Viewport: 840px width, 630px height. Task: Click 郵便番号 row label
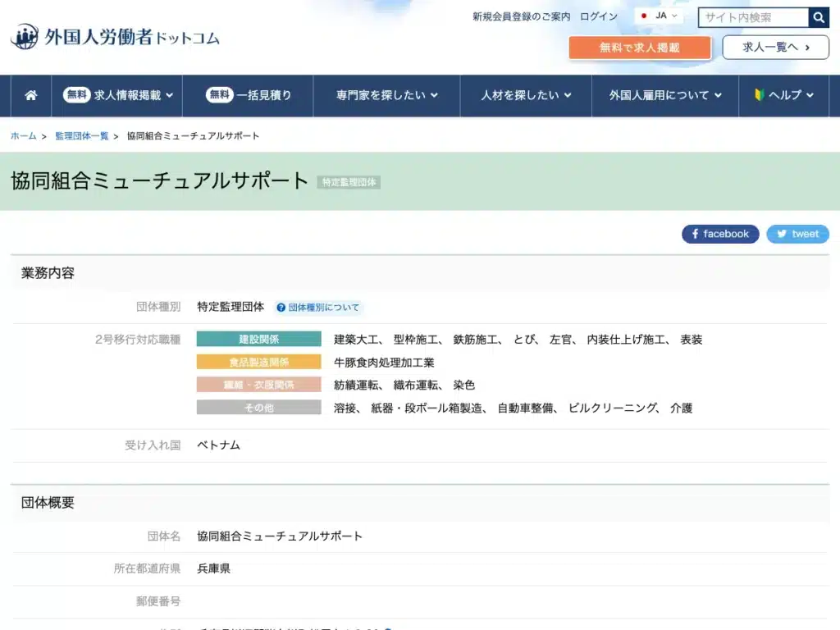(x=158, y=601)
